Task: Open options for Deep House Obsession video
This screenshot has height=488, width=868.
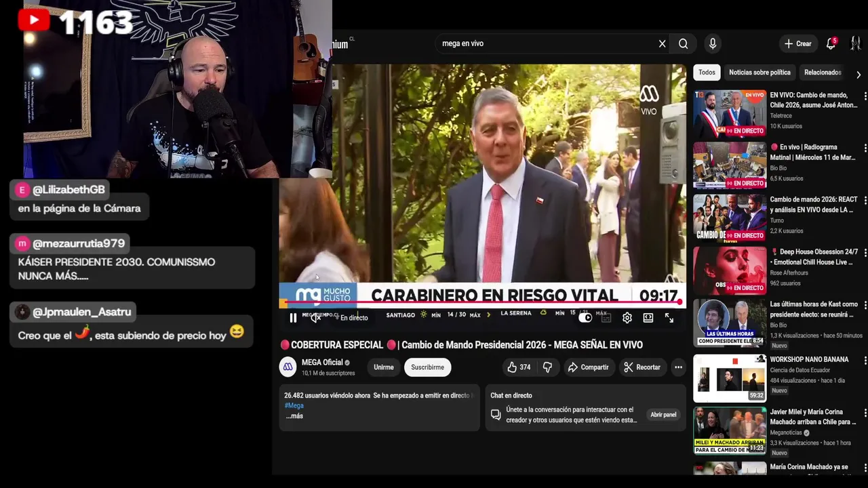Action: pos(865,253)
